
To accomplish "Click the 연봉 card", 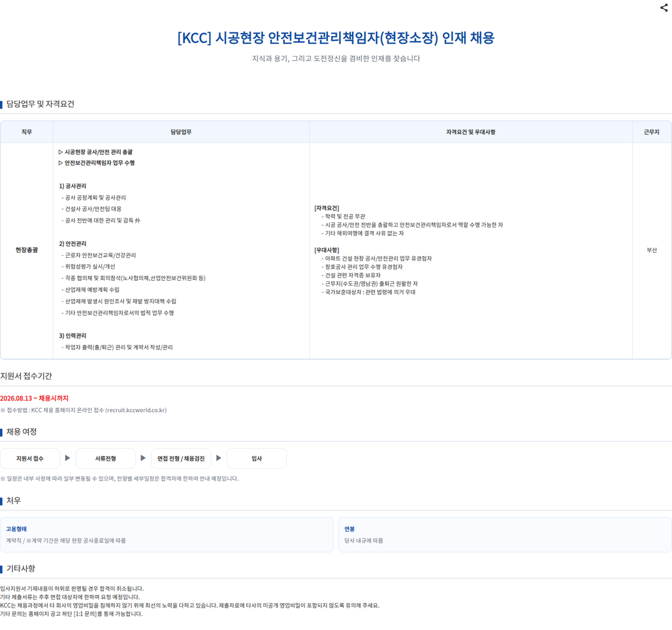I will point(505,535).
